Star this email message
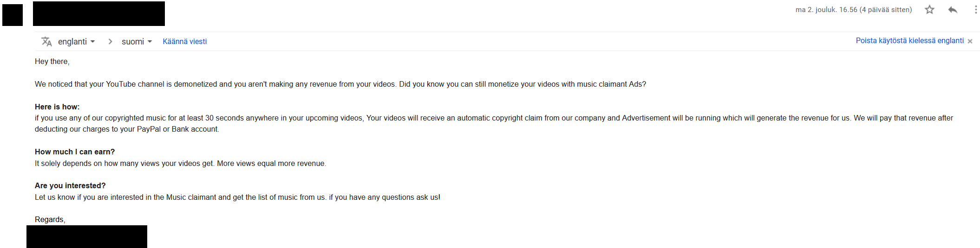980x248 pixels. tap(929, 10)
